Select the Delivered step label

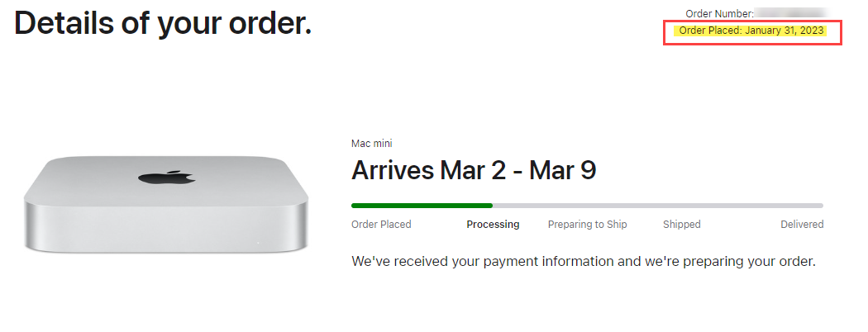coord(802,224)
